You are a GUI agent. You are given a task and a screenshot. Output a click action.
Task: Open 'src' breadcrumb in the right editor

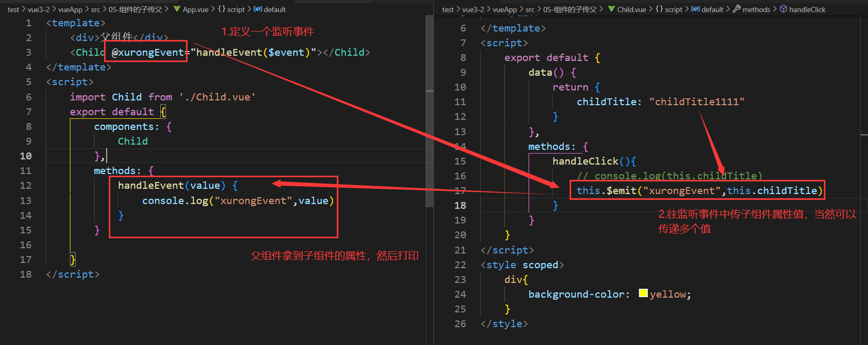[x=530, y=9]
